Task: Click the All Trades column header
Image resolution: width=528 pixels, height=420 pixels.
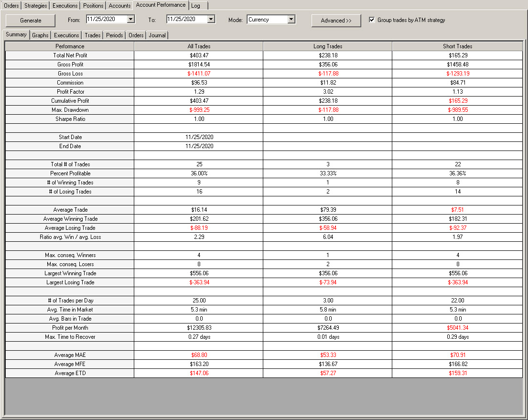Action: 199,46
